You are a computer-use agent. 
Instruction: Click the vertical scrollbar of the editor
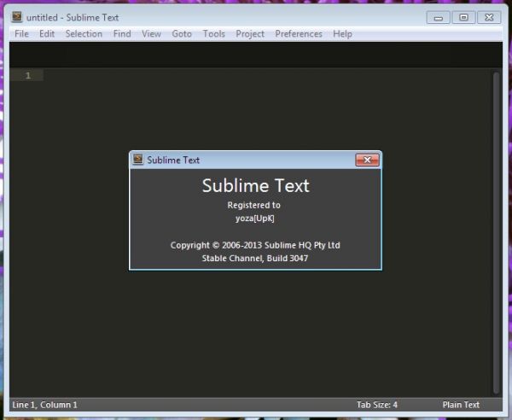pos(497,232)
